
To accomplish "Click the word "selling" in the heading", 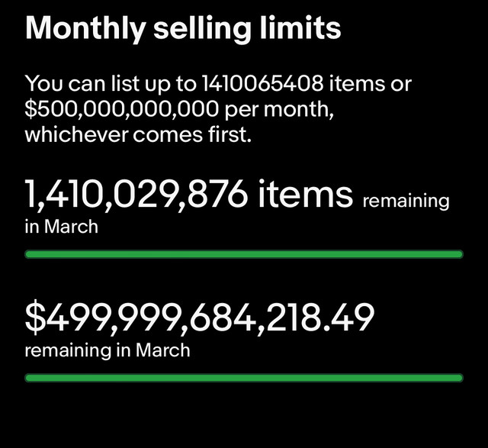I will pyautogui.click(x=202, y=29).
